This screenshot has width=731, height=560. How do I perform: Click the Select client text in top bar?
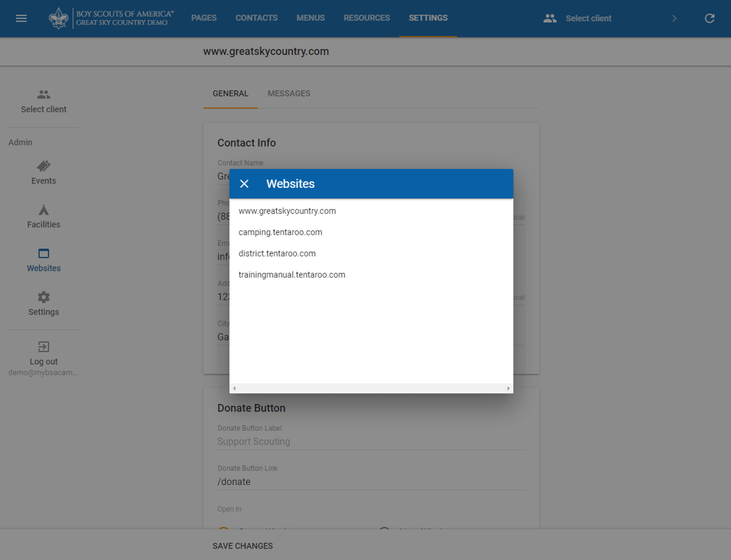pyautogui.click(x=588, y=19)
